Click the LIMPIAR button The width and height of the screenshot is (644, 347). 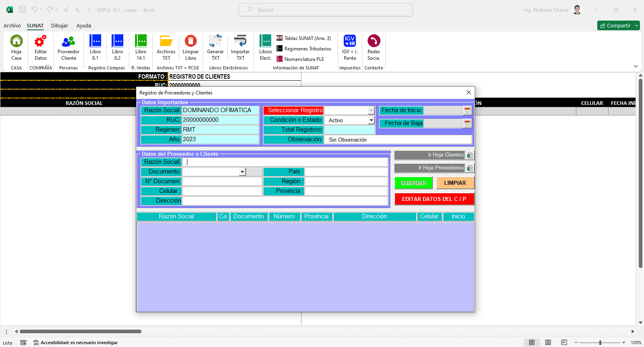click(x=455, y=183)
